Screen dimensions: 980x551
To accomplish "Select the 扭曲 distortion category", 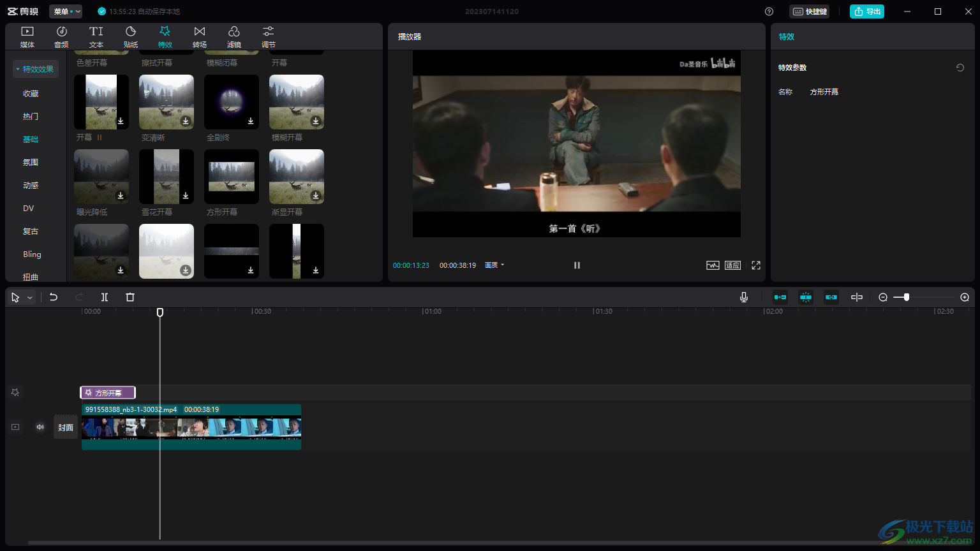I will click(31, 277).
